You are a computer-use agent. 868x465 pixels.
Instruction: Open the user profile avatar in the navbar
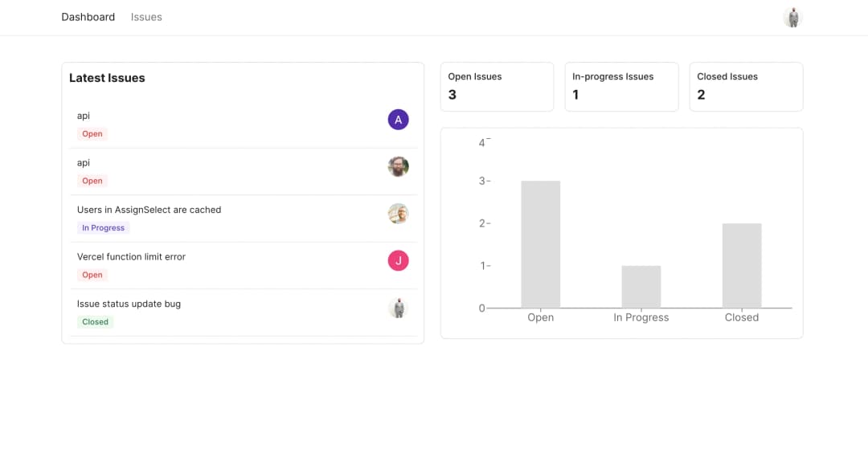[x=792, y=18]
